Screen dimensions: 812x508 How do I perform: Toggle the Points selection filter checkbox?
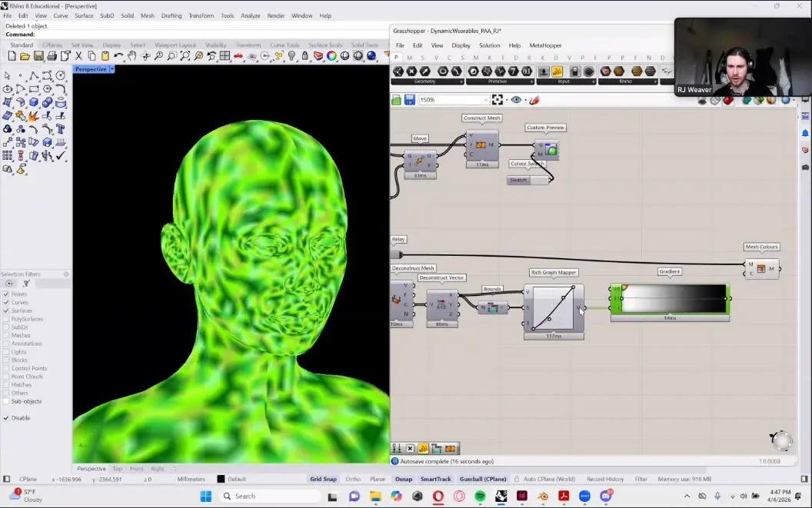click(x=6, y=294)
